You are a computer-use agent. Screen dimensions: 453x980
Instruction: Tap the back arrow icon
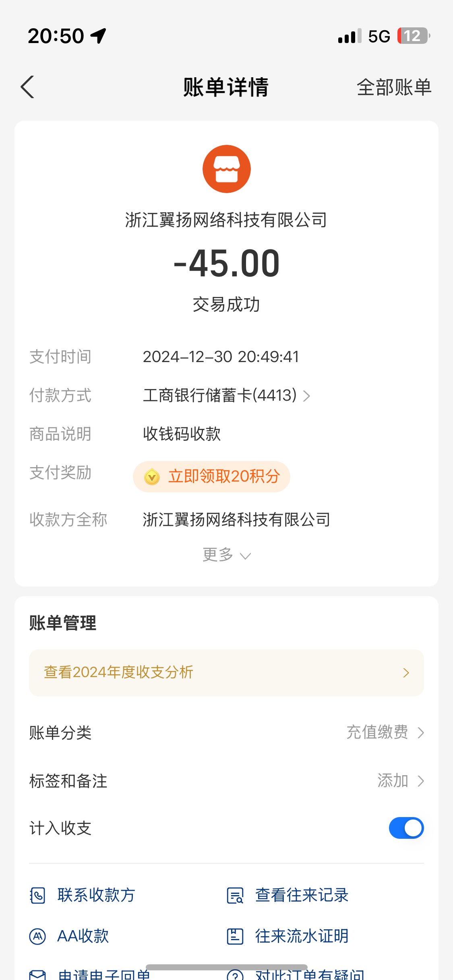[27, 87]
